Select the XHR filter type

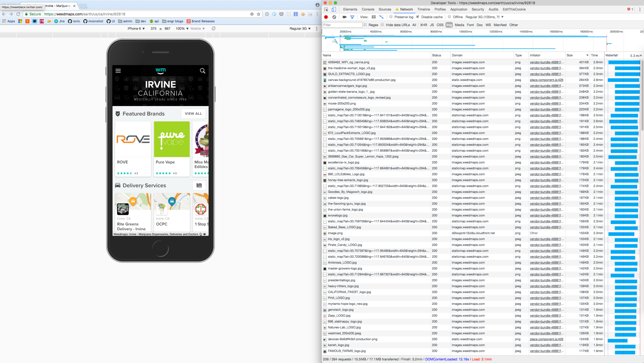click(x=423, y=25)
